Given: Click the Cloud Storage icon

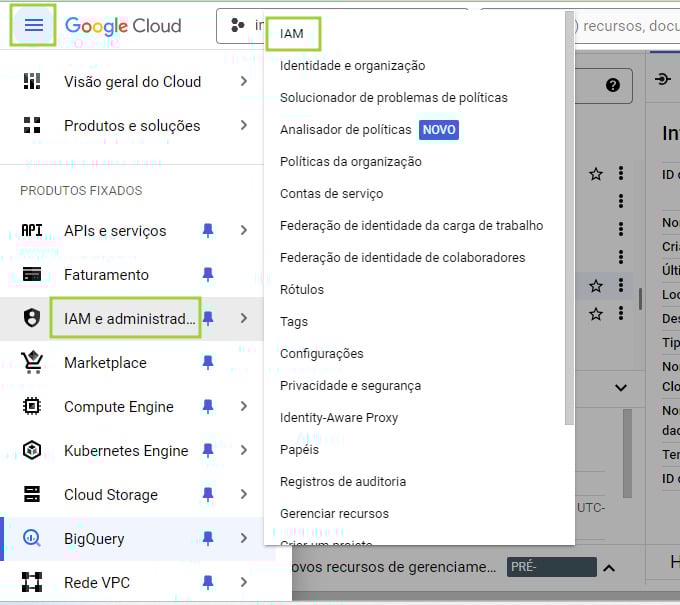Looking at the screenshot, I should [x=32, y=494].
